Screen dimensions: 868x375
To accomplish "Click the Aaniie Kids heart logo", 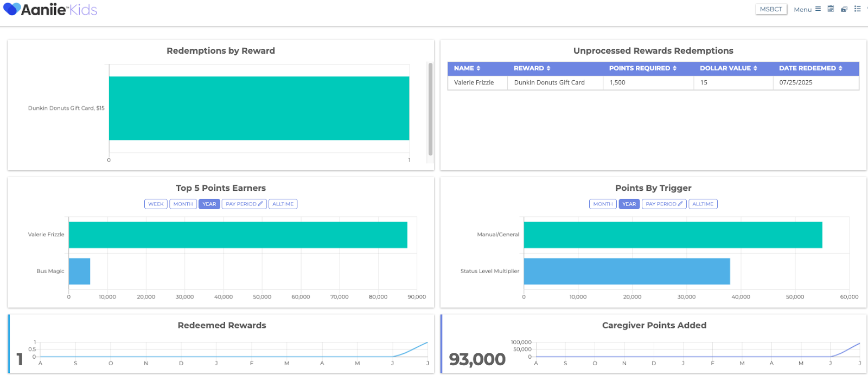I will coord(11,9).
